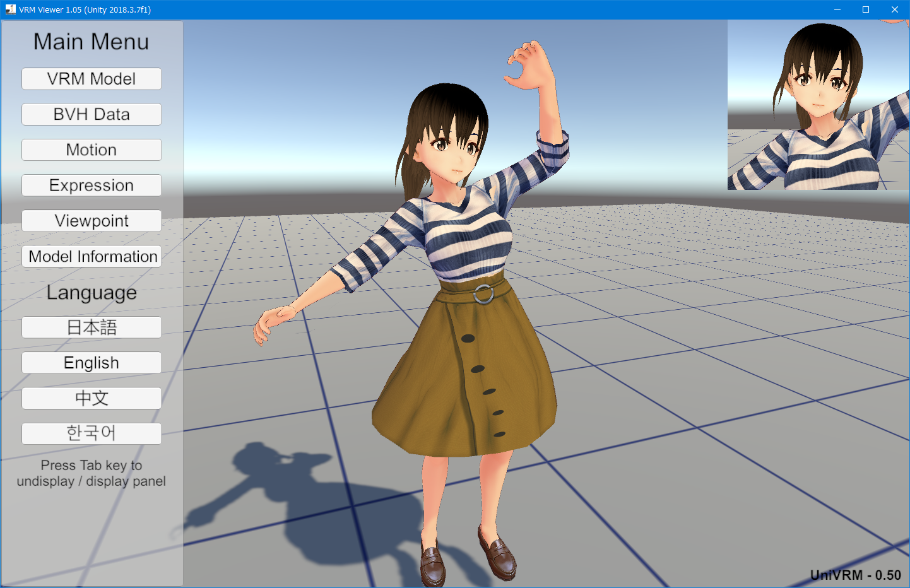Show Model Information
This screenshot has height=588, width=910.
click(92, 256)
